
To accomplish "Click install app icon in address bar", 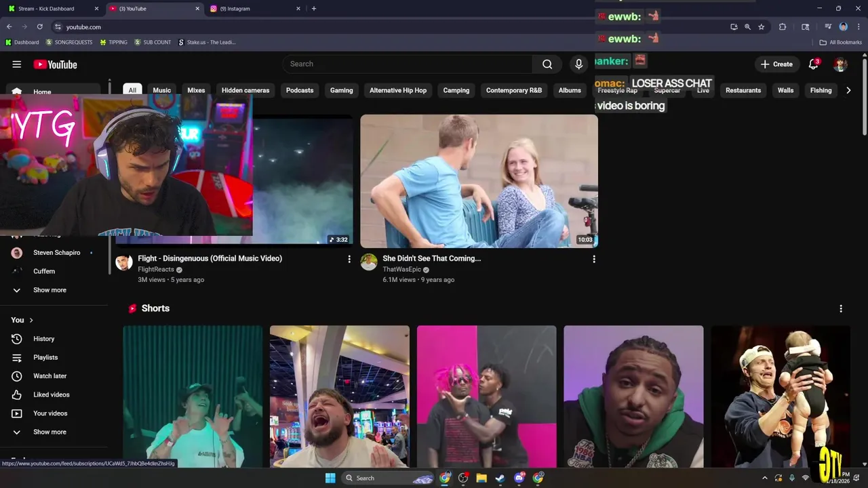I will [x=734, y=26].
